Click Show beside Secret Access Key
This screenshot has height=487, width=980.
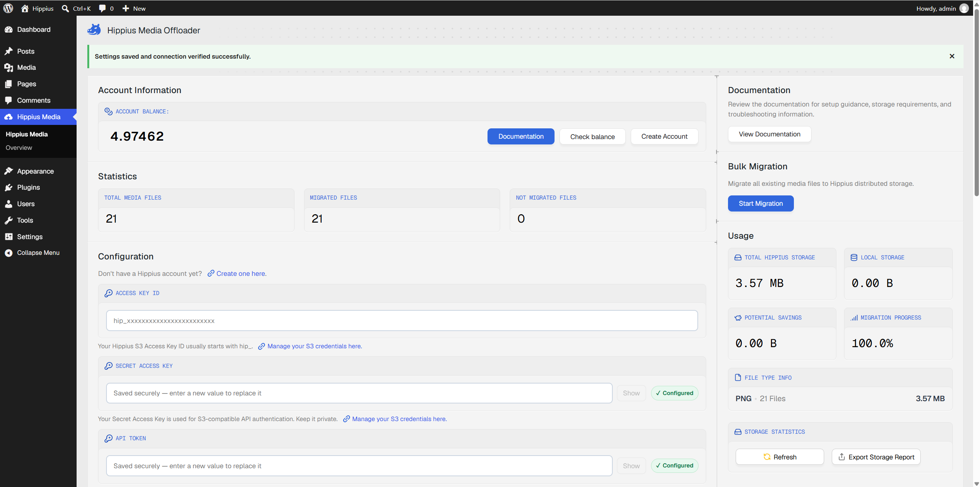click(631, 393)
